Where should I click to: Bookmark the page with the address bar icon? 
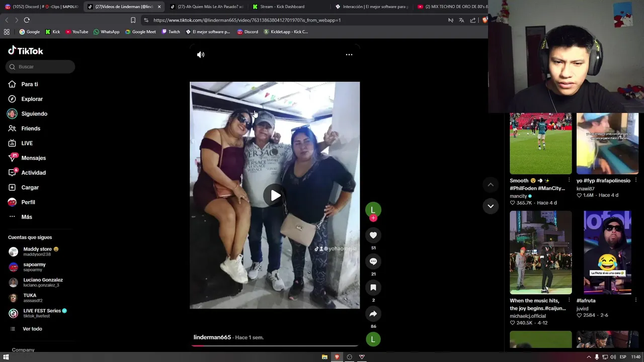(133, 20)
